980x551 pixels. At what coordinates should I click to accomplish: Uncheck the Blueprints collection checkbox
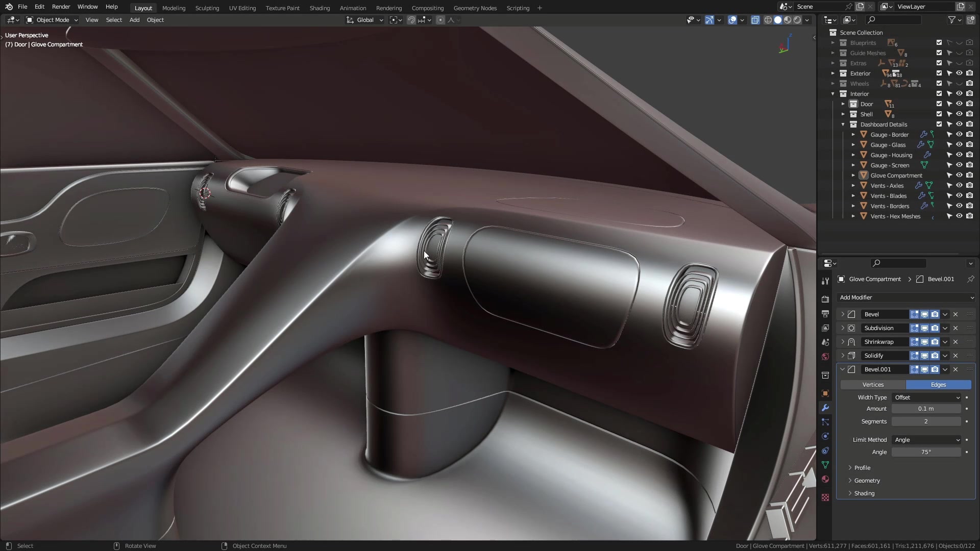point(939,43)
